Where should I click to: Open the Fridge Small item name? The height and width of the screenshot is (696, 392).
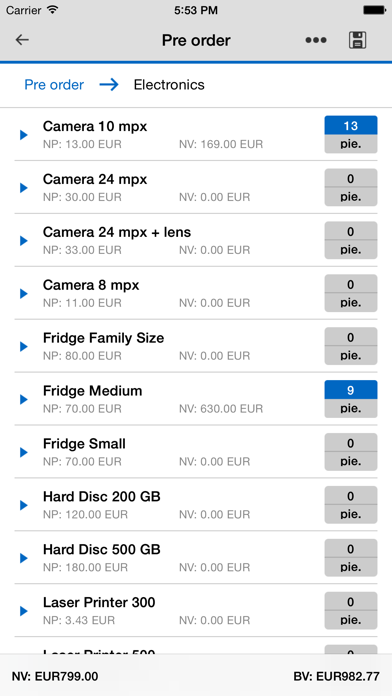[84, 443]
